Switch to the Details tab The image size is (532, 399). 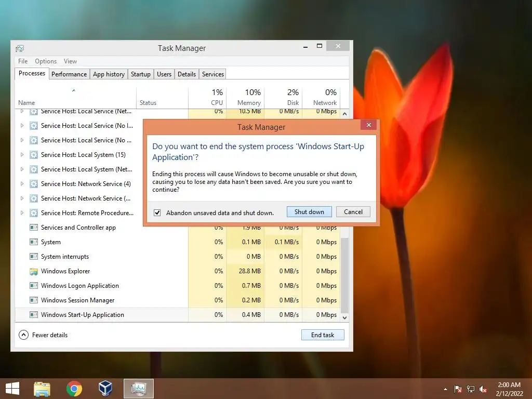coord(187,74)
